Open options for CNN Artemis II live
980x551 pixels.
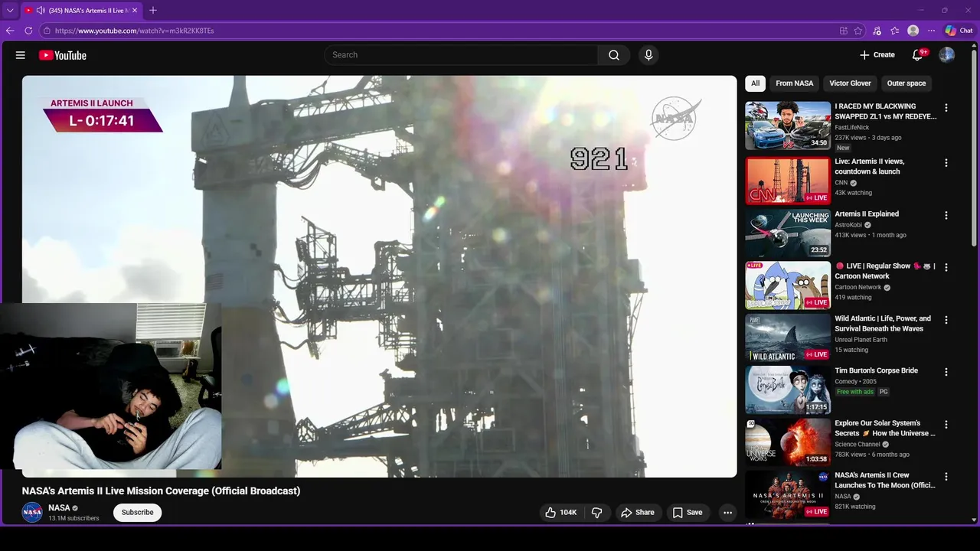point(946,163)
